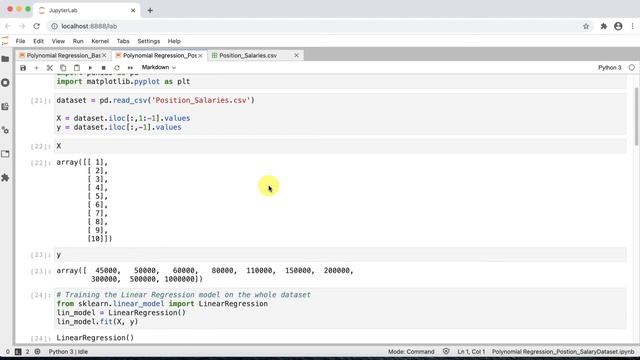640x360 pixels.
Task: Open the Running Terminals and Kernels panel
Action: point(5,83)
